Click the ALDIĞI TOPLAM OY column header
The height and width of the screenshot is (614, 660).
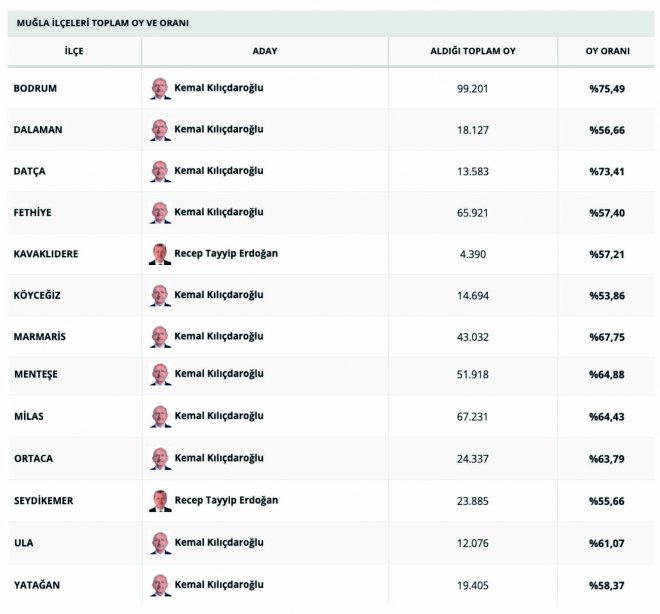coord(473,51)
